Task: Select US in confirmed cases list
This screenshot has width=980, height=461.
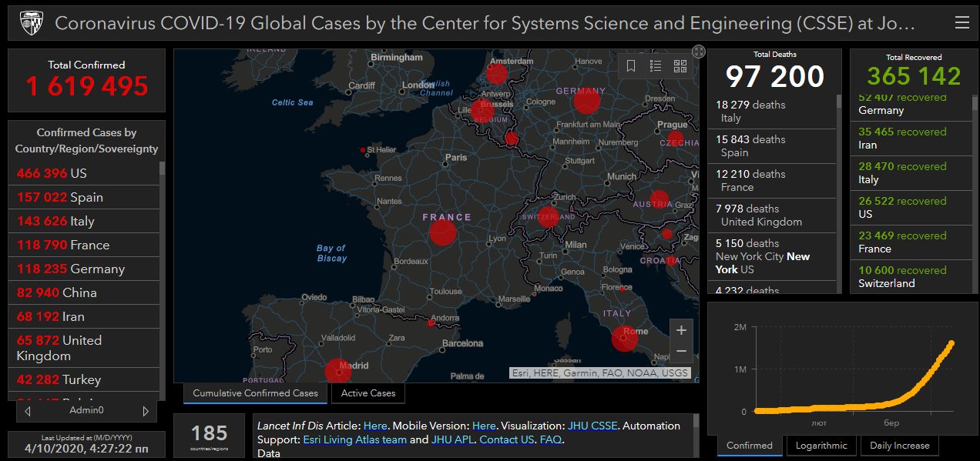Action: tap(84, 174)
